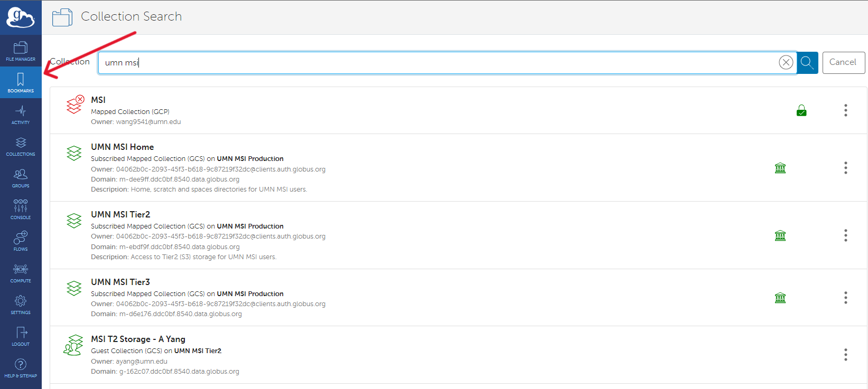Open Console in the sidebar
The height and width of the screenshot is (389, 868).
(x=21, y=210)
